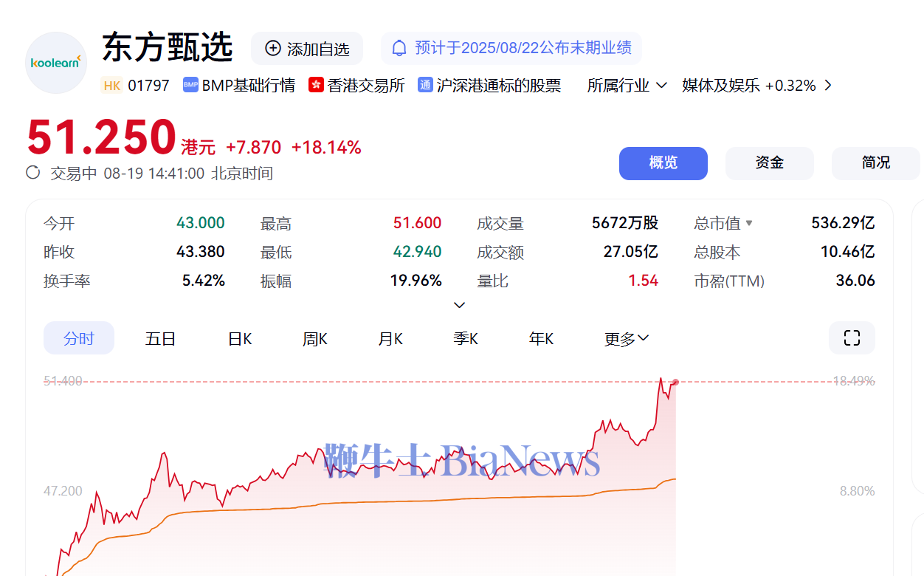
Task: Click the stock code 01797
Action: pos(148,86)
